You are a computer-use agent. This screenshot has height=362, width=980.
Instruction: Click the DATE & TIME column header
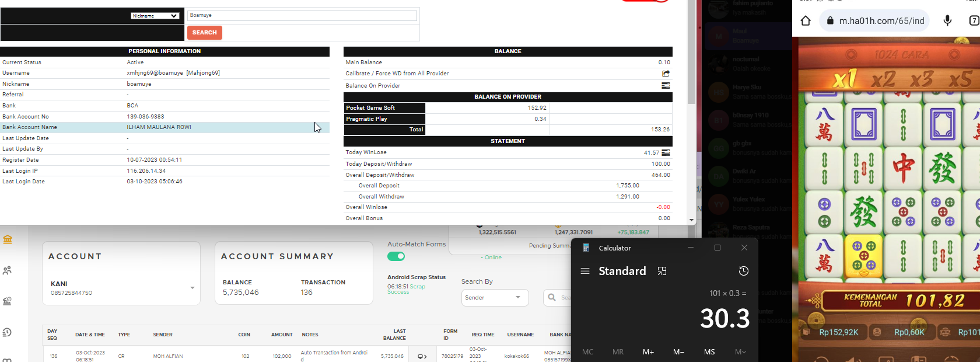pos(90,335)
